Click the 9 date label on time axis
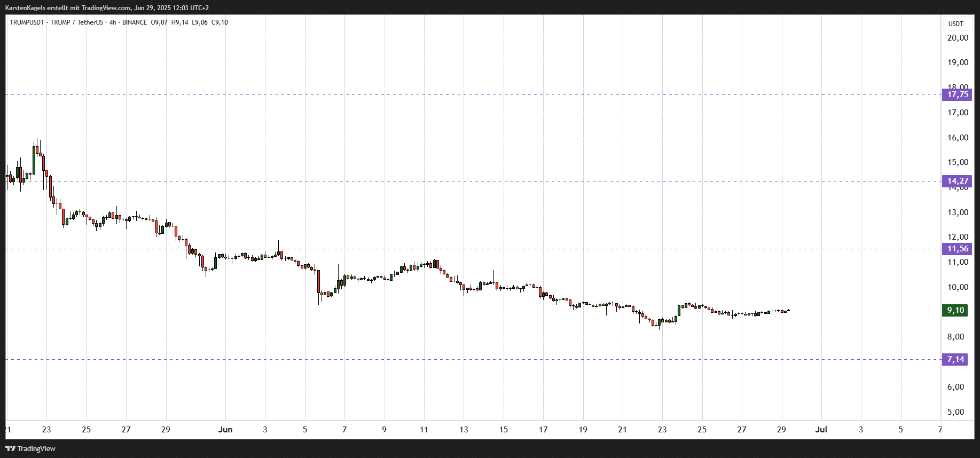 (385, 430)
